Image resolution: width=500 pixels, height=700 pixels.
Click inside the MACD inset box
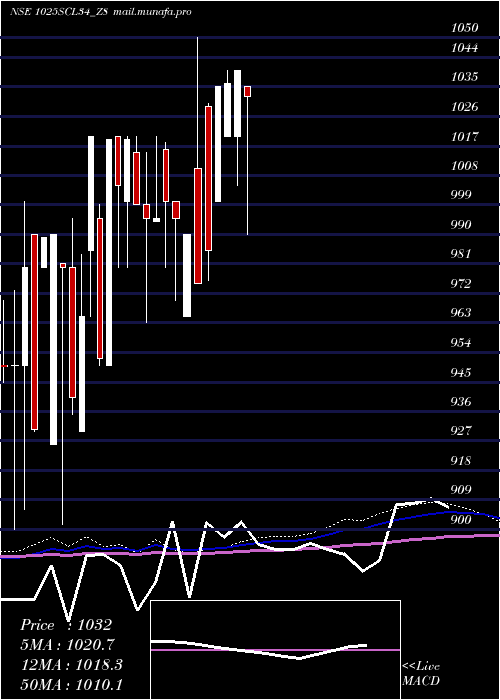click(275, 650)
